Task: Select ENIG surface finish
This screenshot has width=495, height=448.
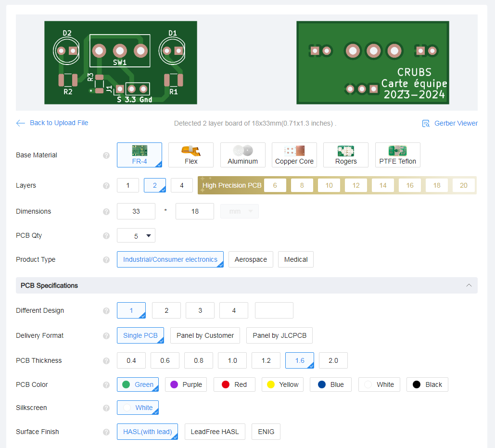Action: coord(266,432)
